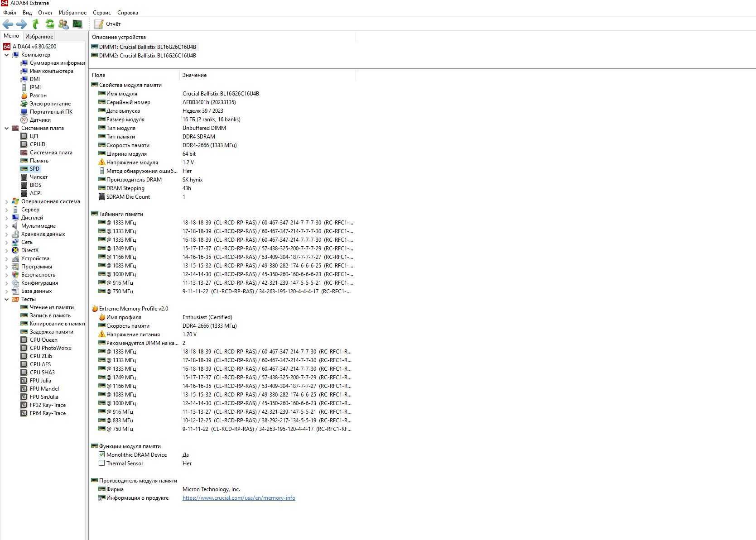This screenshot has height=540, width=756.
Task: Expand the Мультимедиа tree node
Action: pos(6,226)
